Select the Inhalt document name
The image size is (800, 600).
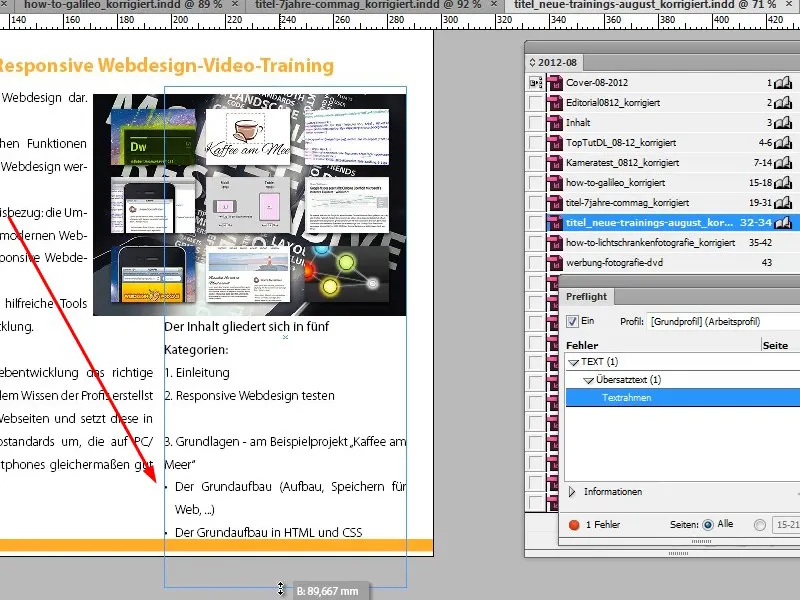578,122
